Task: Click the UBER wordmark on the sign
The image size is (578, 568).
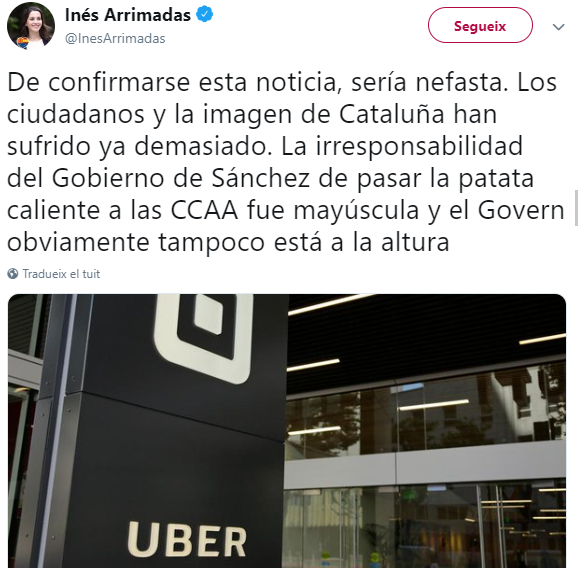Action: (187, 540)
